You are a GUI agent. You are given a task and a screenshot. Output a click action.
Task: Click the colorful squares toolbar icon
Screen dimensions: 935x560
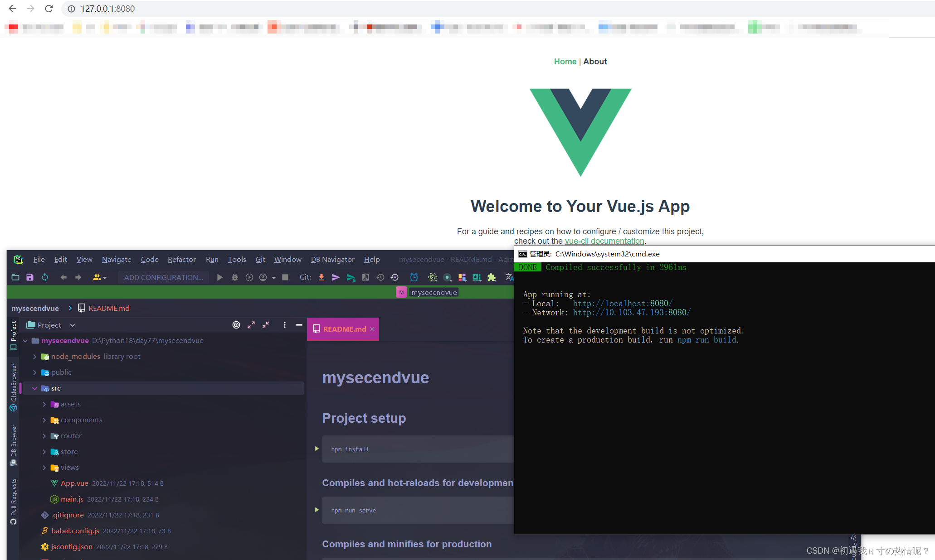point(462,277)
